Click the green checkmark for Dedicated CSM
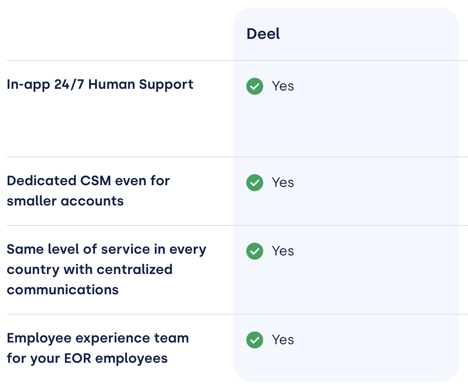468x389 pixels. [255, 183]
